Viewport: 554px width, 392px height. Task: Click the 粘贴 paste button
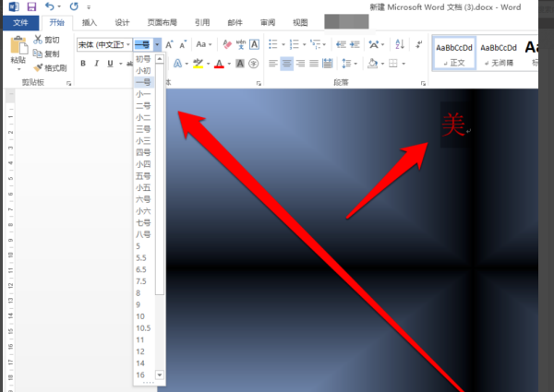[18, 54]
